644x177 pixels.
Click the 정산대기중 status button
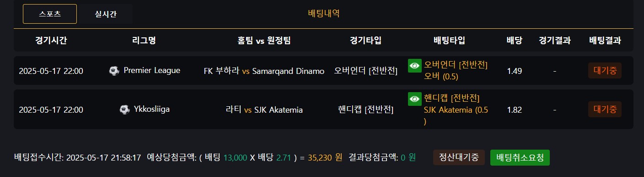coord(459,157)
